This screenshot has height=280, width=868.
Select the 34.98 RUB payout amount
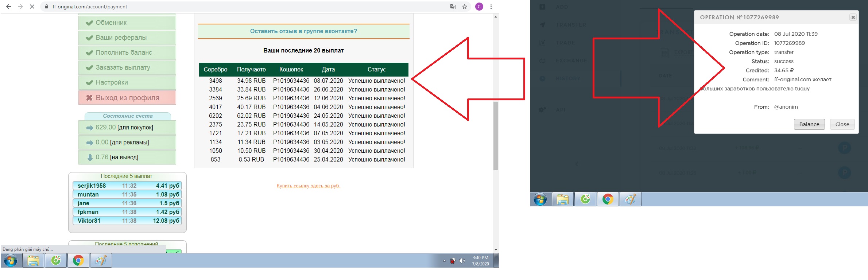(251, 81)
